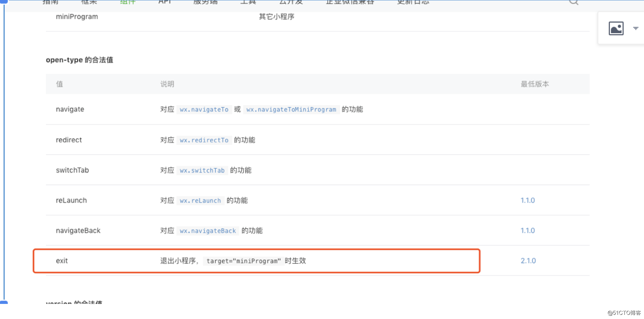Expand the dropdown arrow beside the image icon
644x319 pixels.
point(636,28)
